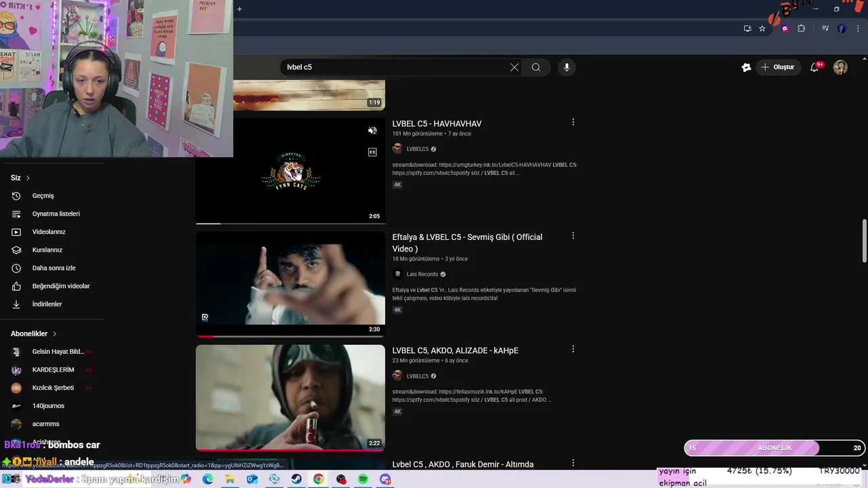Open the Chrome profile avatar
The height and width of the screenshot is (488, 868).
pyautogui.click(x=842, y=28)
